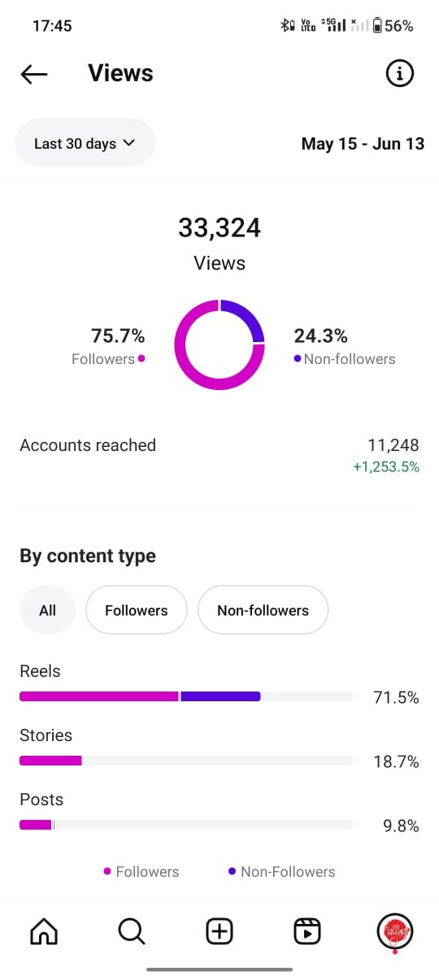Open the profile avatar icon

pos(395,931)
